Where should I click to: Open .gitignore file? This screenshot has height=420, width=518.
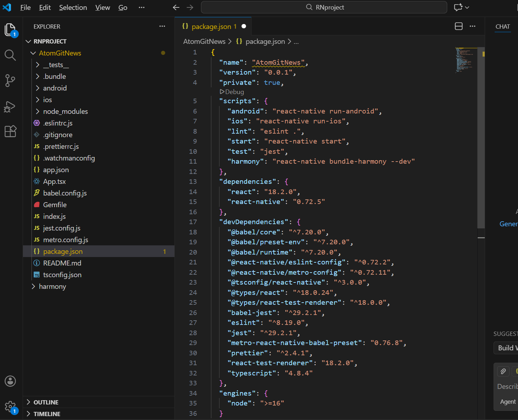[99, 135]
